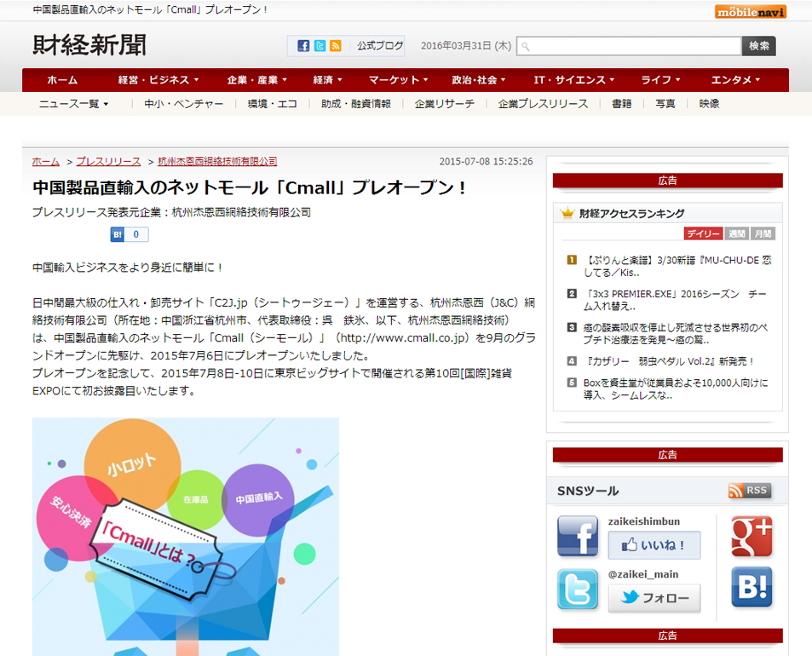Focus the search input field
This screenshot has height=656, width=812.
(x=629, y=46)
